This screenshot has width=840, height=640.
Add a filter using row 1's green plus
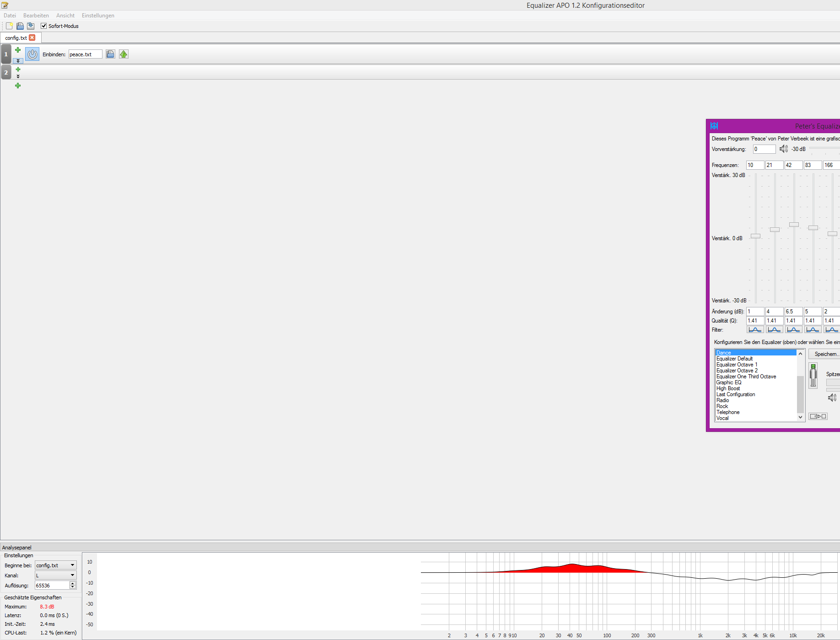[x=18, y=50]
